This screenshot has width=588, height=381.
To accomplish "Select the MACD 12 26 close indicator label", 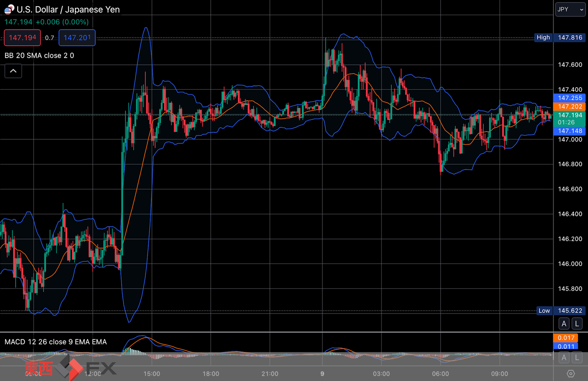I will point(56,342).
